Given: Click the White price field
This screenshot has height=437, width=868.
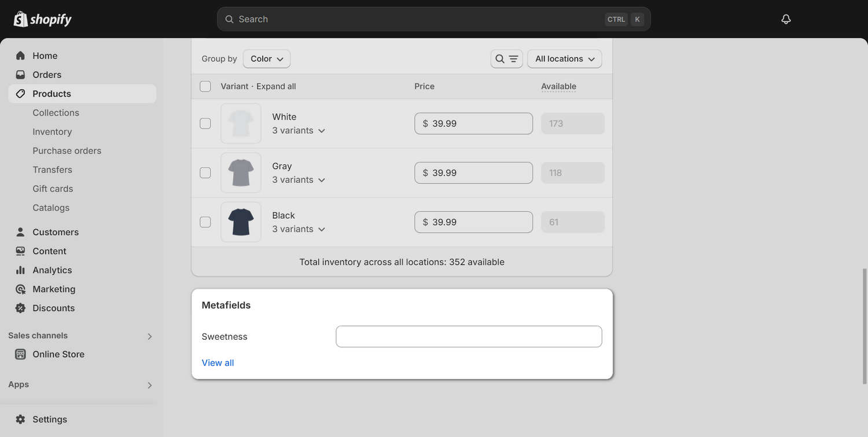Looking at the screenshot, I should (x=473, y=123).
